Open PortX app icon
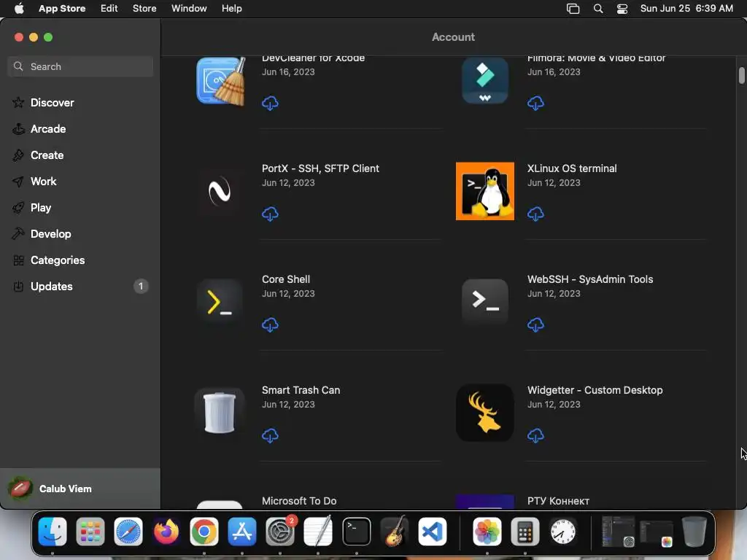 [x=220, y=192]
